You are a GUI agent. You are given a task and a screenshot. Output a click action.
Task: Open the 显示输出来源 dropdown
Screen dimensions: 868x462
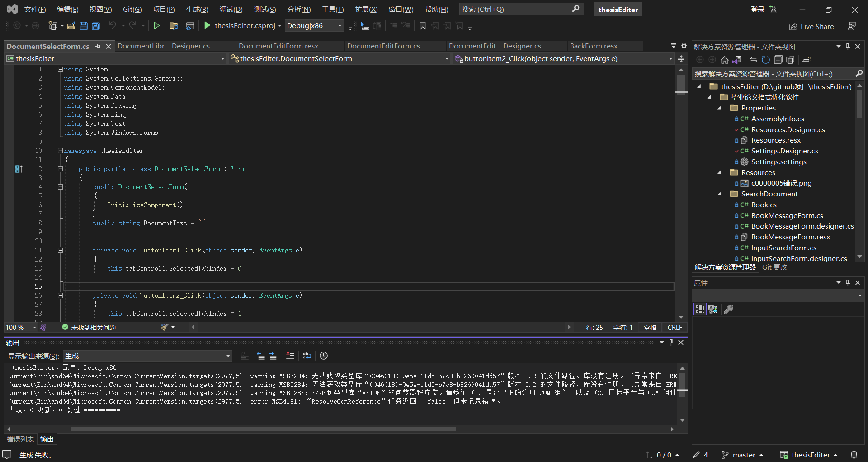pos(227,356)
